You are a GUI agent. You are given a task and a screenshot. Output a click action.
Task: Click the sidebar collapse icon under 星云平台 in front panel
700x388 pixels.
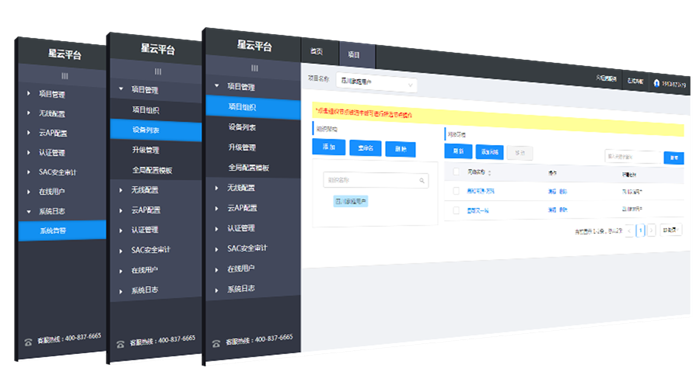254,68
